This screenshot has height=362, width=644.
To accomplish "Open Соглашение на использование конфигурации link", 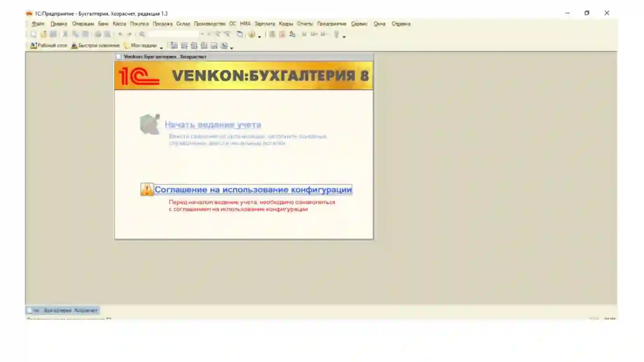I will pyautogui.click(x=253, y=189).
